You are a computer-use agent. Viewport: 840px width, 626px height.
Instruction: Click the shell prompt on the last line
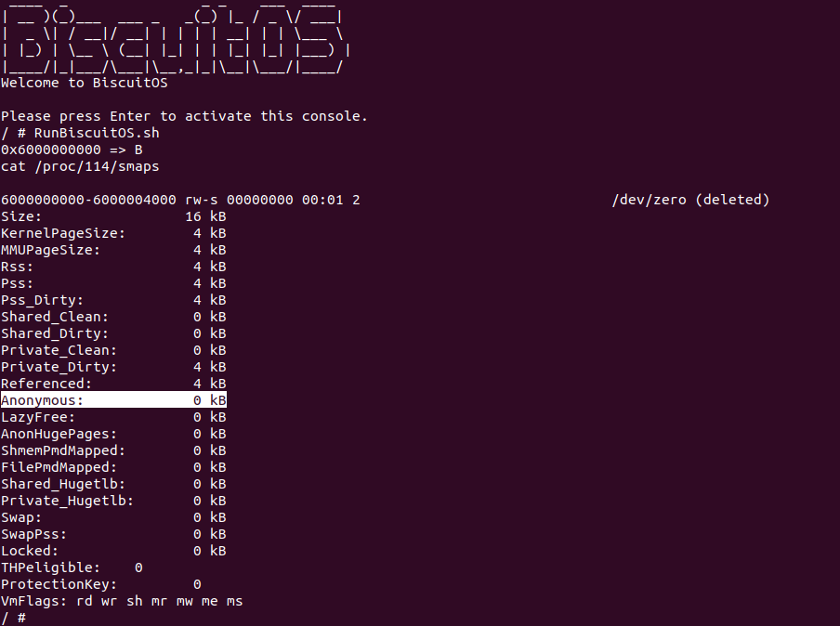pos(13,618)
